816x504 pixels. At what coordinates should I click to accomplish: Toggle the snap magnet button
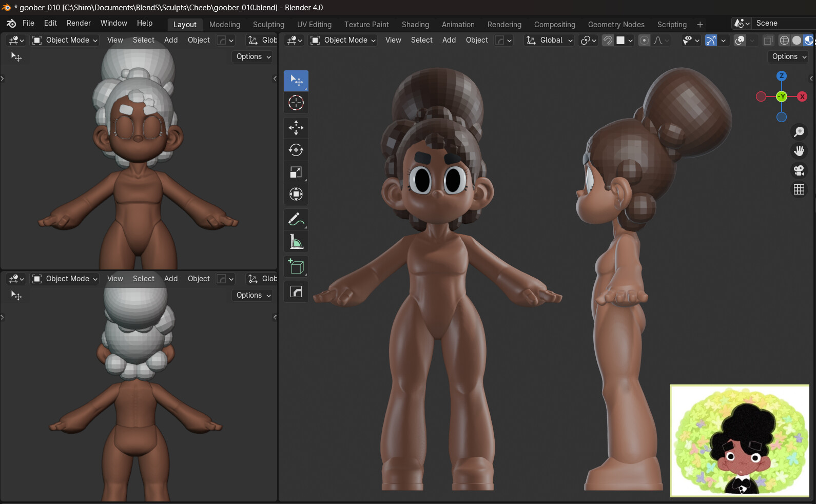tap(608, 40)
